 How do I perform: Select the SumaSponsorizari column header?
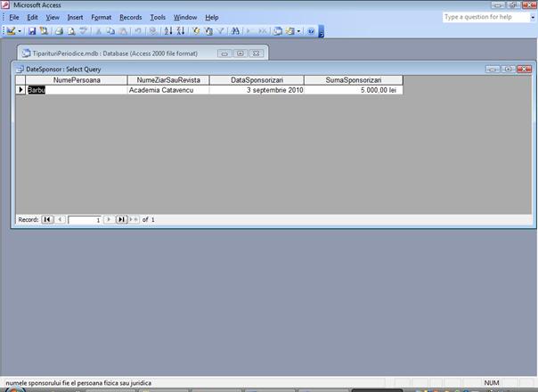coord(353,80)
